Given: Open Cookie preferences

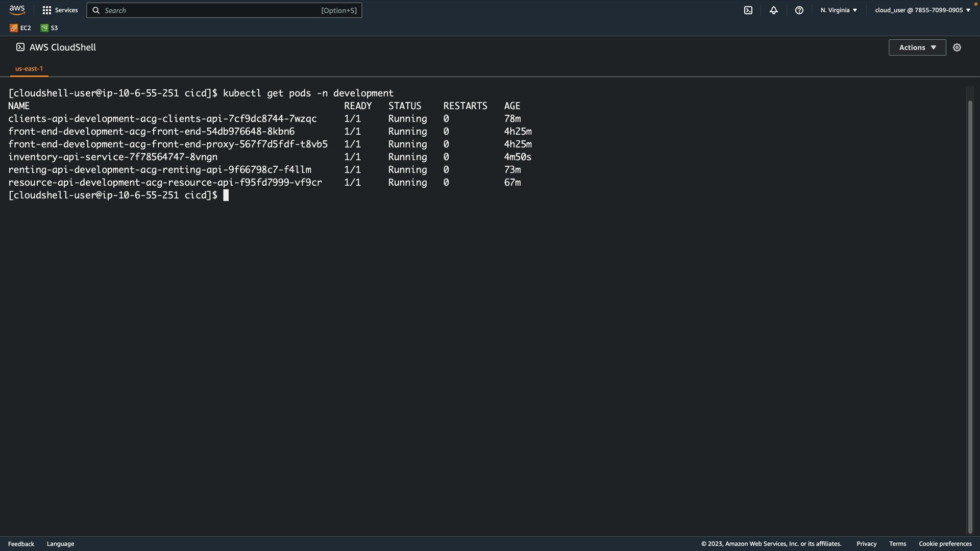Looking at the screenshot, I should [x=945, y=544].
